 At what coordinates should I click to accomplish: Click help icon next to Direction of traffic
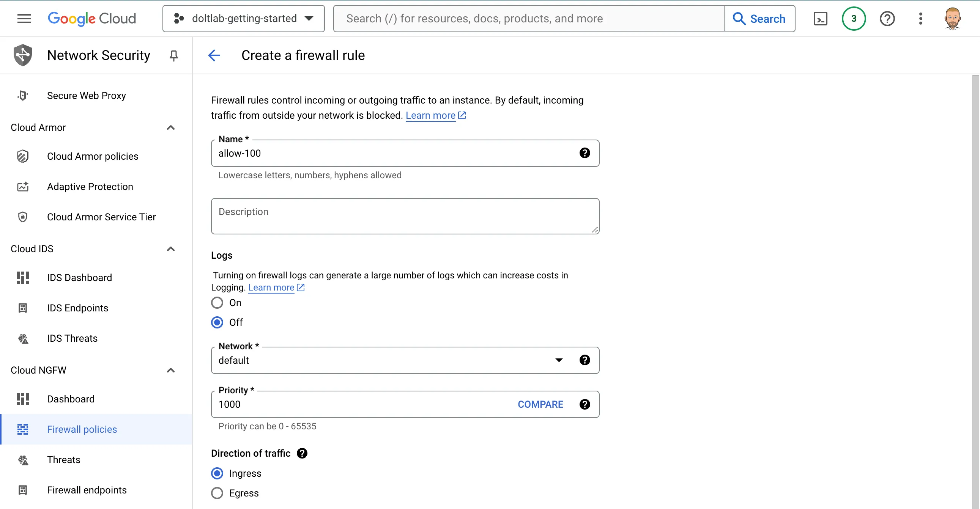[302, 453]
